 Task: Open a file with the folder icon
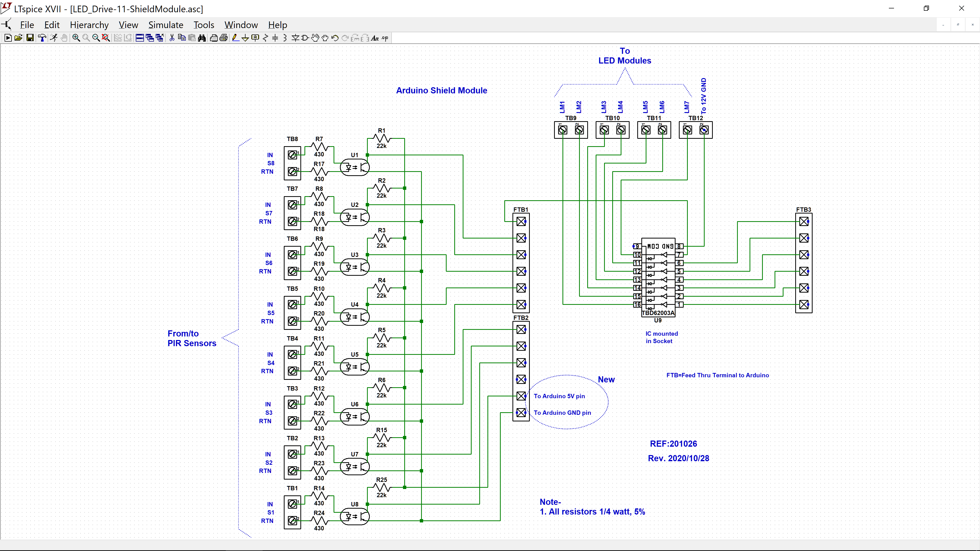click(18, 38)
